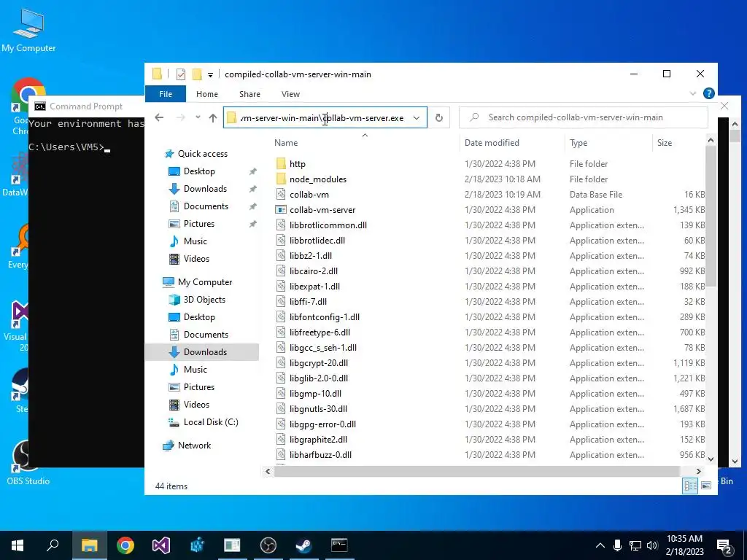
Task: Open the Home ribbon tab
Action: pos(206,94)
